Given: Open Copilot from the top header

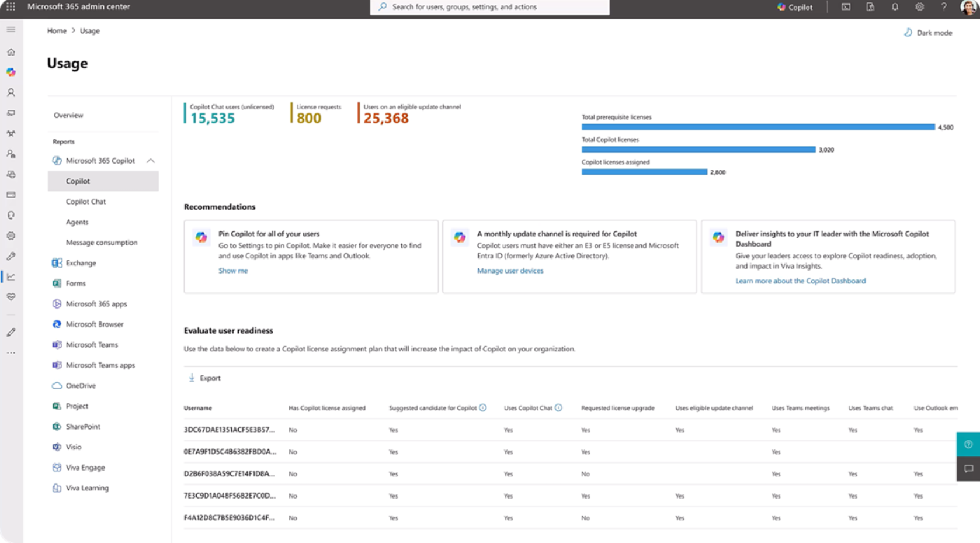Looking at the screenshot, I should coord(795,7).
